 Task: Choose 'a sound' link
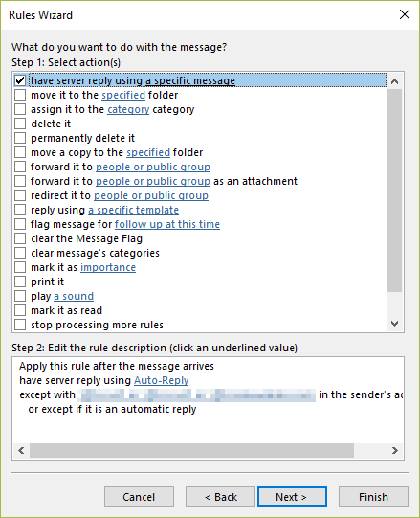tap(74, 296)
